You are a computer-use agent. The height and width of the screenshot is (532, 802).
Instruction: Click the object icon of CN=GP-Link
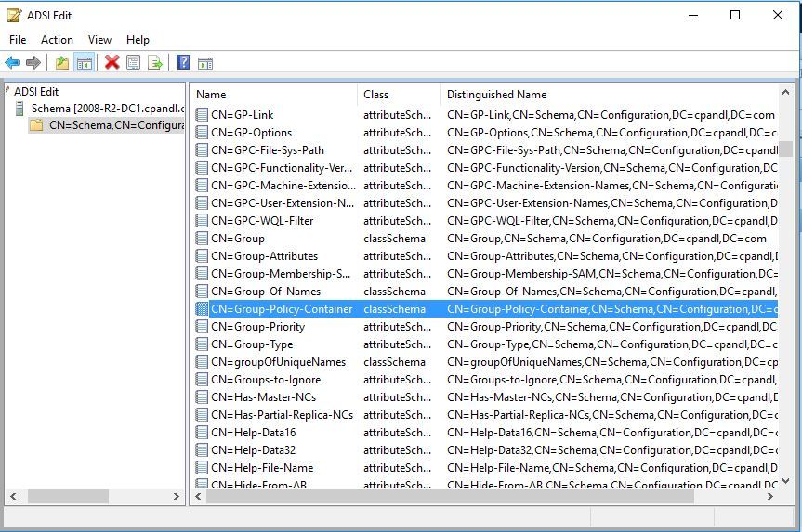coord(202,115)
